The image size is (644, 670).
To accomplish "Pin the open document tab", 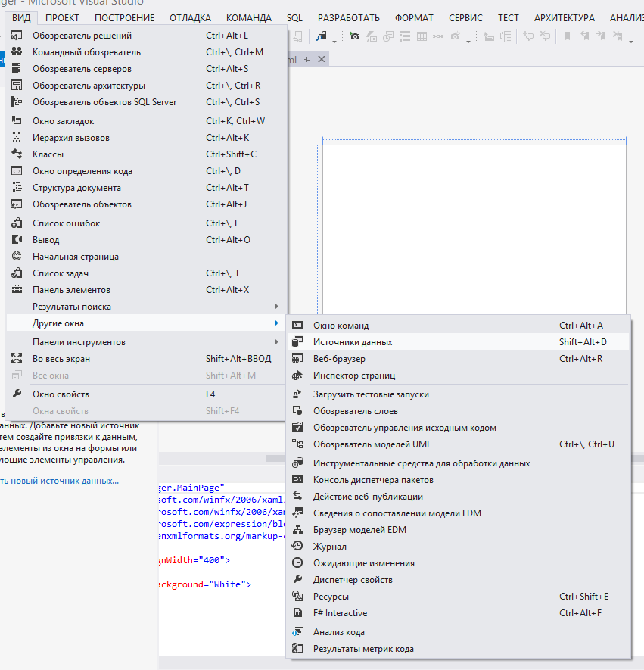I will coord(307,59).
